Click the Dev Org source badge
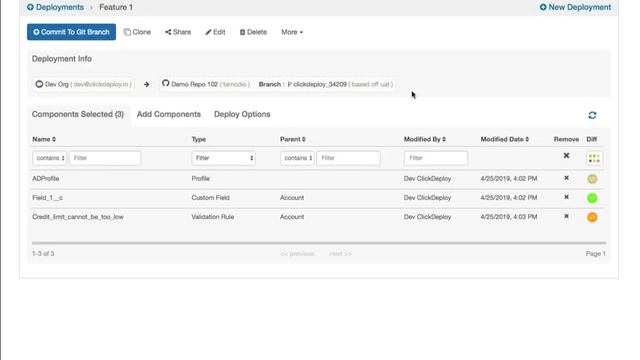The image size is (640, 360). coord(83,84)
